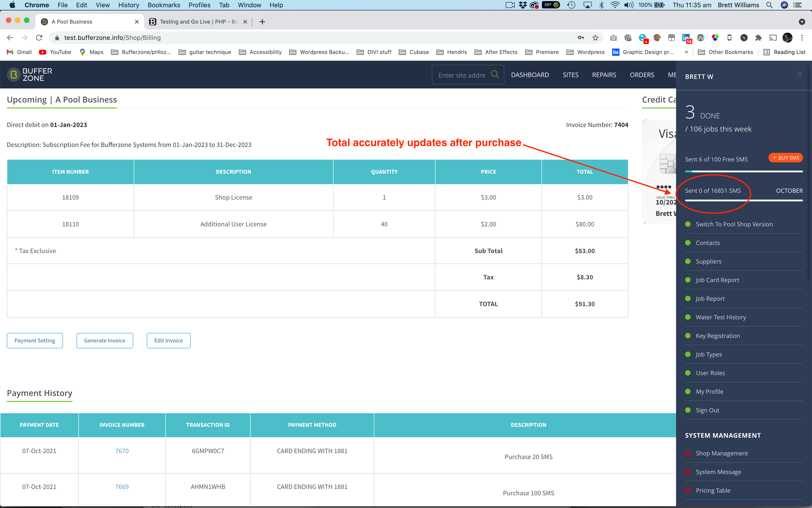This screenshot has height=508, width=812.
Task: Open the Chrome History menu
Action: pos(128,5)
